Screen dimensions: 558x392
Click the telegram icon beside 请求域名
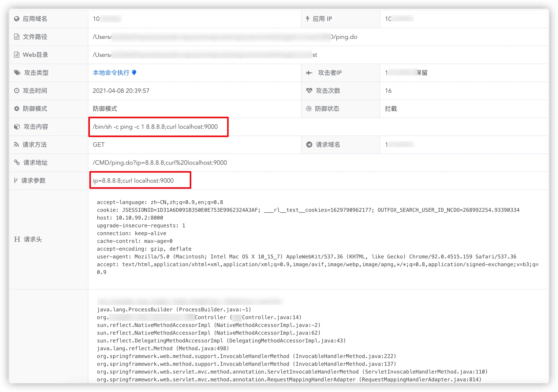click(309, 145)
